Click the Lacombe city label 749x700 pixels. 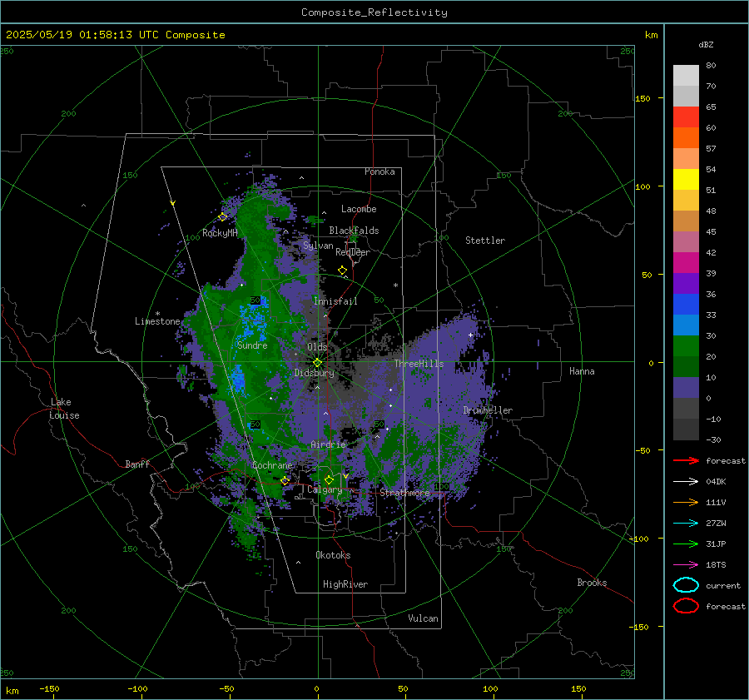click(x=359, y=209)
